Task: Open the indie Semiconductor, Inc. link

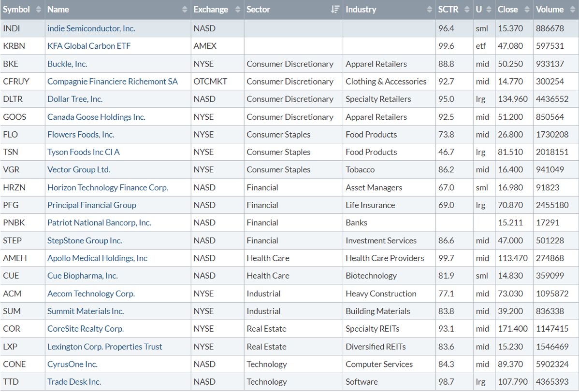Action: tap(91, 28)
